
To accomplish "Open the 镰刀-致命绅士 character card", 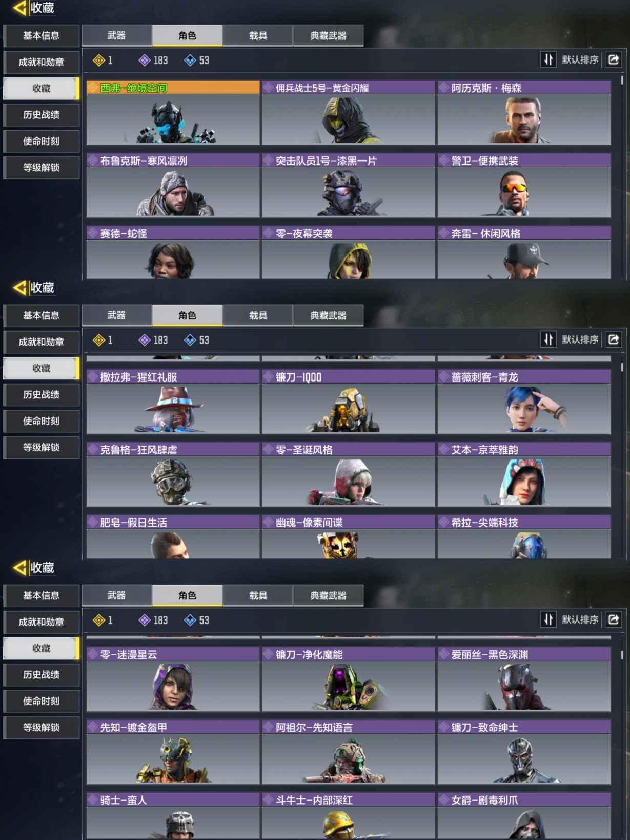I will click(x=524, y=752).
